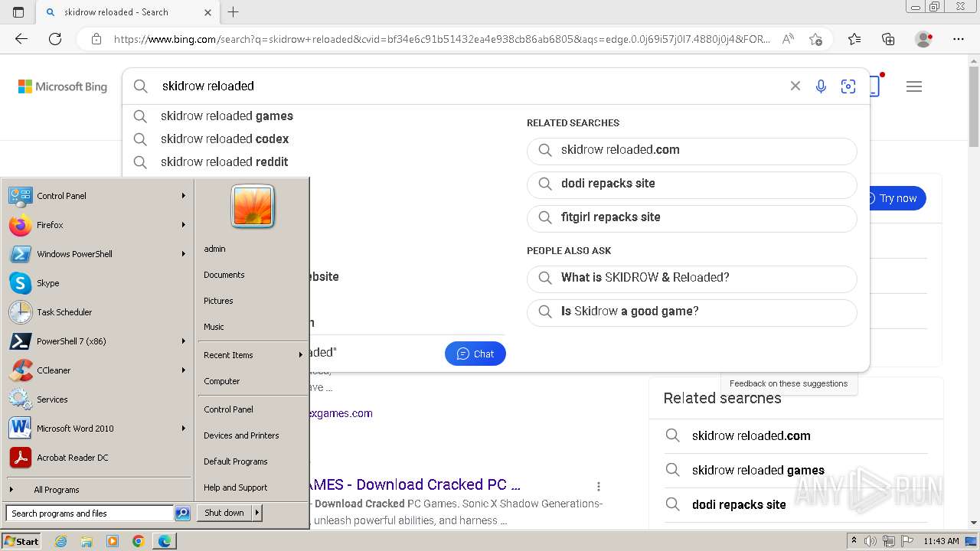View site information lock icon
Screen dimensions: 980x551
(x=96, y=39)
